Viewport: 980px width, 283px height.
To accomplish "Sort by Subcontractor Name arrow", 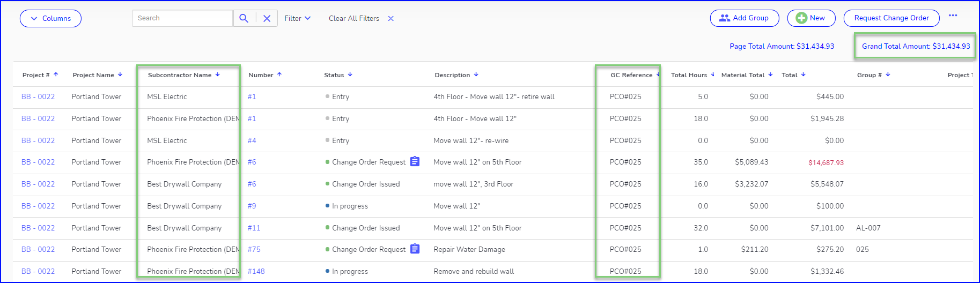I will click(x=217, y=75).
